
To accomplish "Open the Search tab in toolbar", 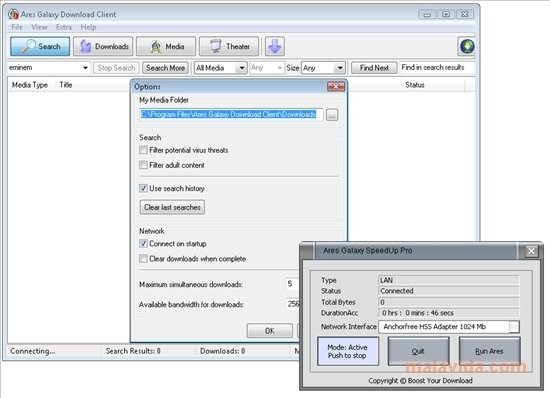I will pos(40,46).
